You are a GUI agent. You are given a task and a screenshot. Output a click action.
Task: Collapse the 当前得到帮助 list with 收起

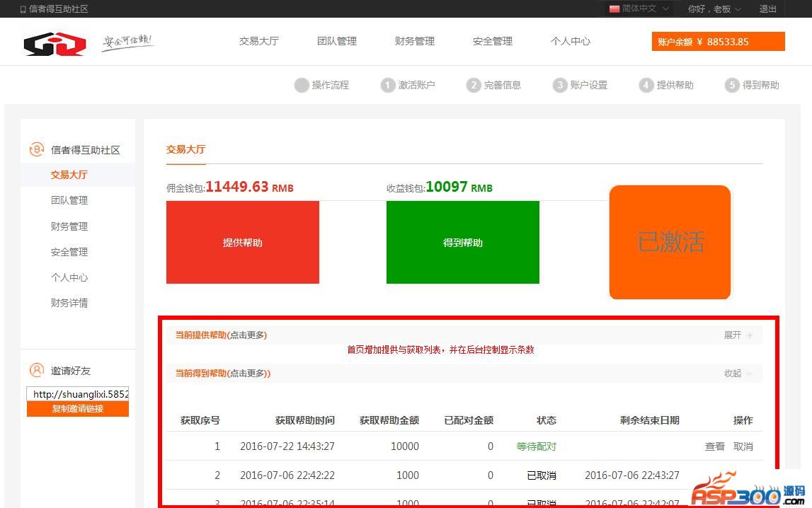[x=738, y=373]
